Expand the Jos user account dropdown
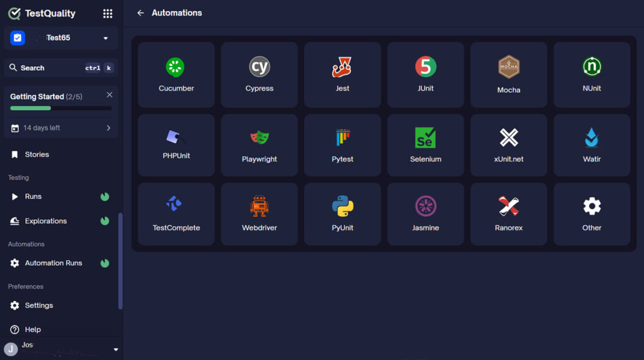The image size is (644, 360). tap(116, 349)
